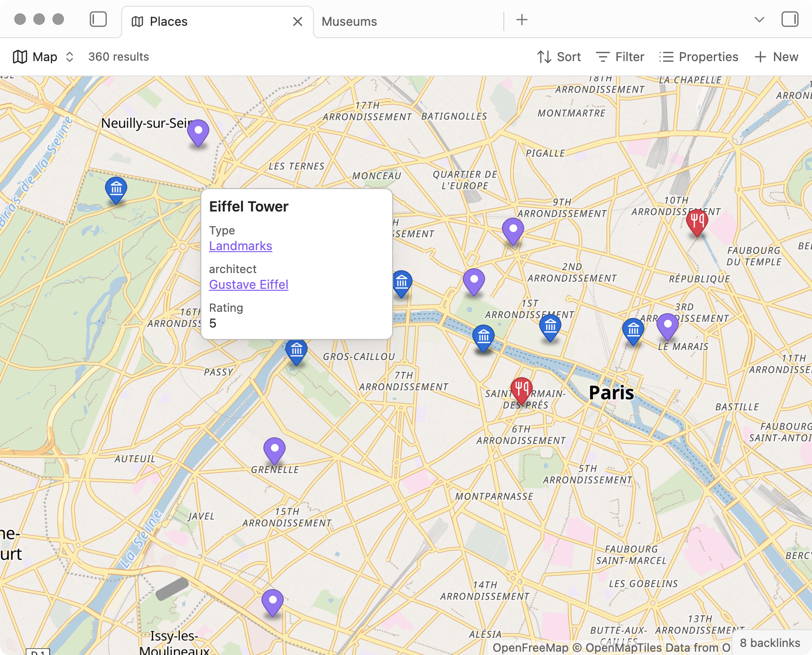Viewport: 812px width, 655px height.
Task: Switch to the Museums tab
Action: coord(349,21)
